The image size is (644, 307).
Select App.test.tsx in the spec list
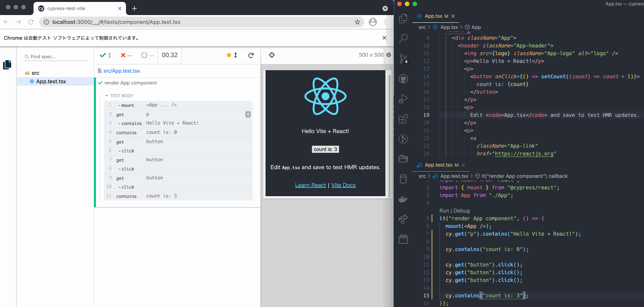55,81
